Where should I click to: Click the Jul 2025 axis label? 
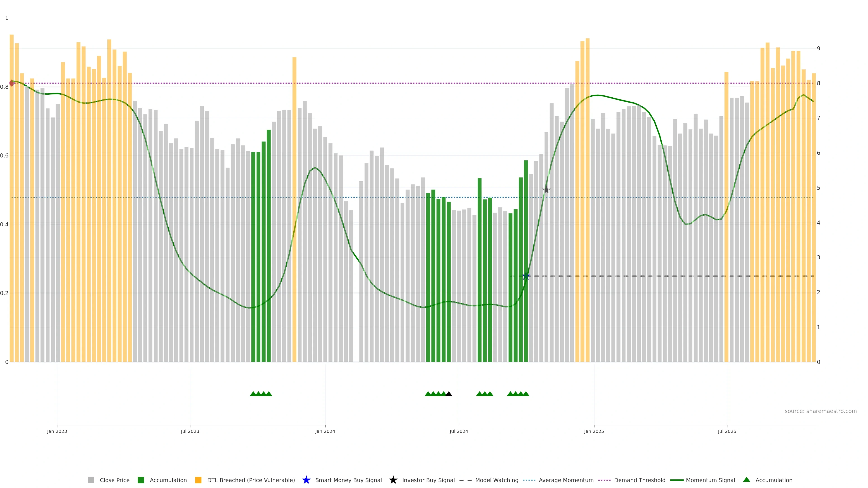(727, 431)
